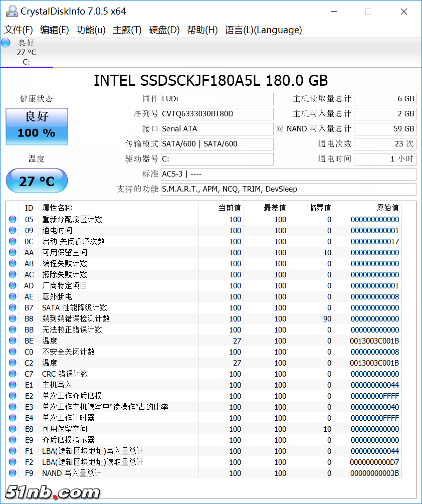Open the 硬盘(D) menu
The height and width of the screenshot is (504, 422).
point(164,30)
